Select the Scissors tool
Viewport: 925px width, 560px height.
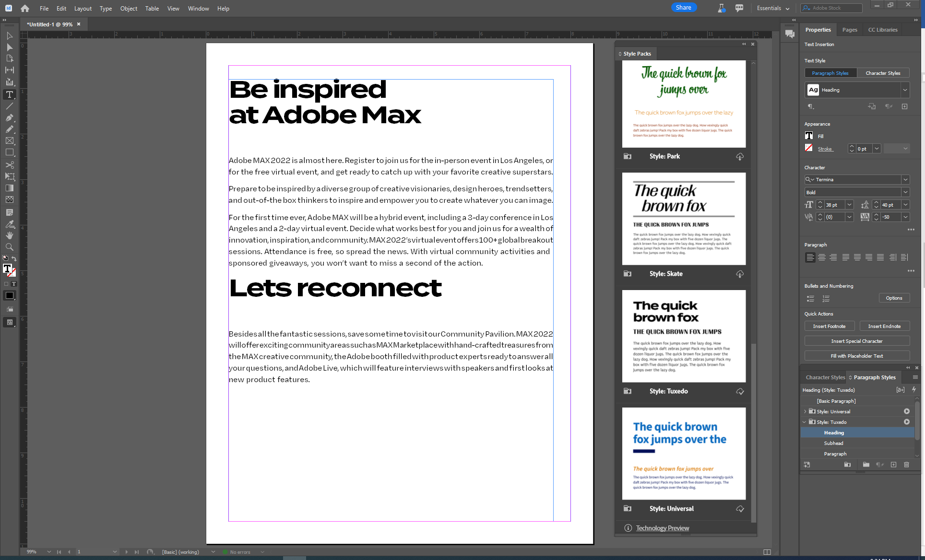(x=9, y=164)
